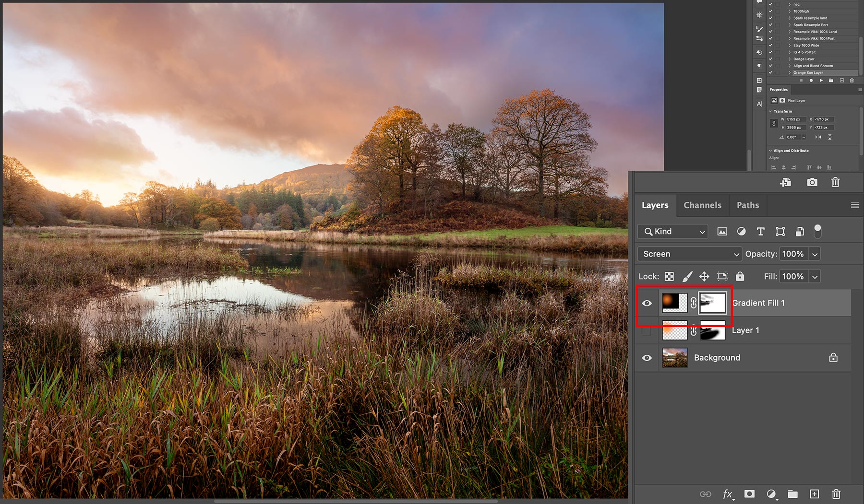
Task: Hide the Gradient Fill 1 layer
Action: click(647, 303)
